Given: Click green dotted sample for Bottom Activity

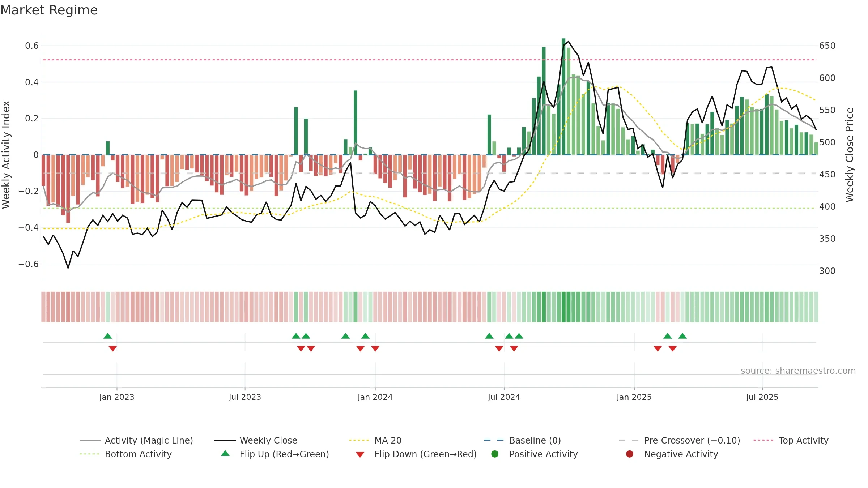Looking at the screenshot, I should pos(90,454).
